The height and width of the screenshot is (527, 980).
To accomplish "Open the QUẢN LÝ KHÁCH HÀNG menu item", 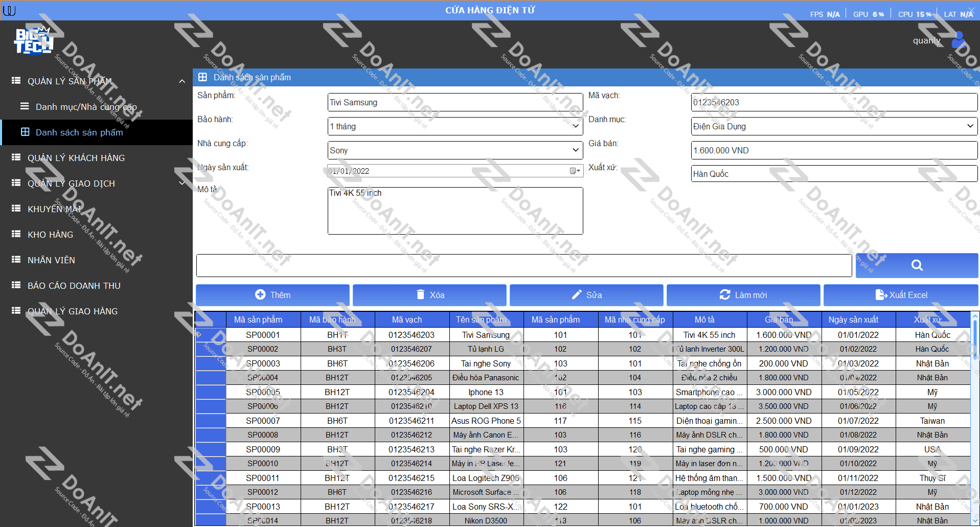I will (x=76, y=158).
